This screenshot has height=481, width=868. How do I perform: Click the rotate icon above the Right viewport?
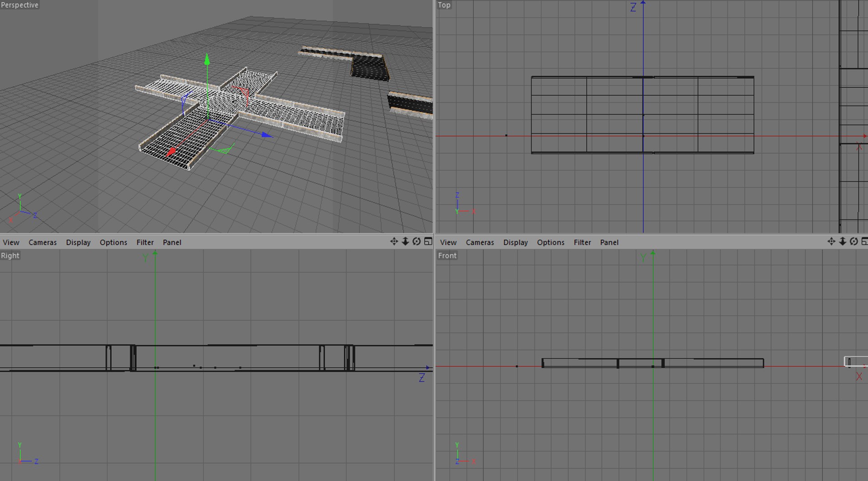[x=416, y=242]
